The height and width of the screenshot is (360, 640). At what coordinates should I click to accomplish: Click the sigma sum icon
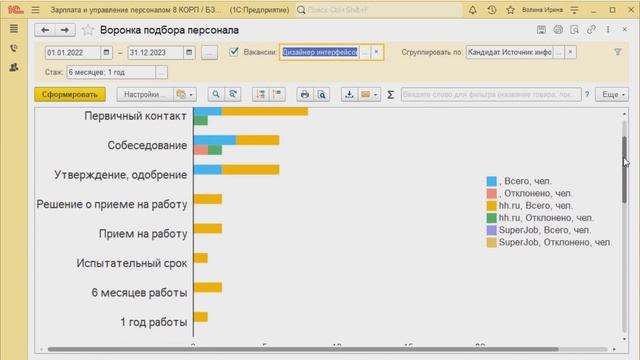point(391,95)
